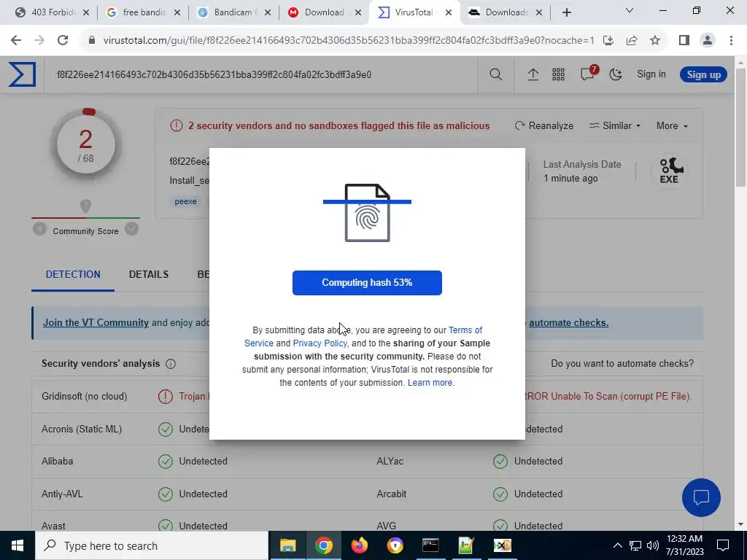747x560 pixels.
Task: Open Privacy Policy link in dialog
Action: click(320, 343)
